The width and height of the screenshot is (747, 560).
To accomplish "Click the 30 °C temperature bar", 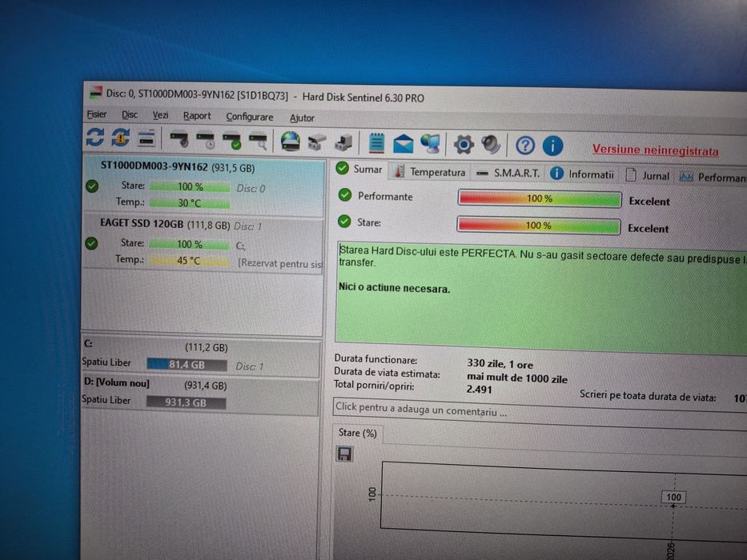I will [190, 203].
